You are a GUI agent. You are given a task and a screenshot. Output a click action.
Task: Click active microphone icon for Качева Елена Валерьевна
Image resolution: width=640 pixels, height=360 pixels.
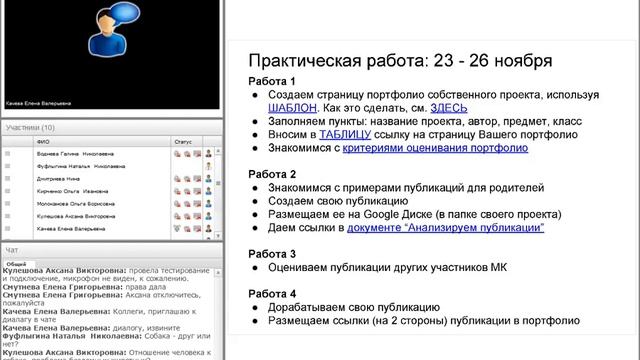tap(178, 229)
